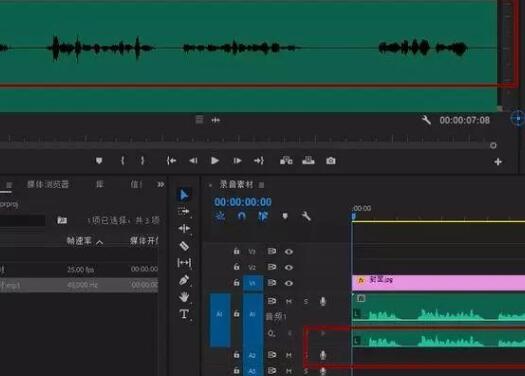Screen dimensions: 525x376
Task: Click the 媒体开始 column header
Action: (x=144, y=241)
